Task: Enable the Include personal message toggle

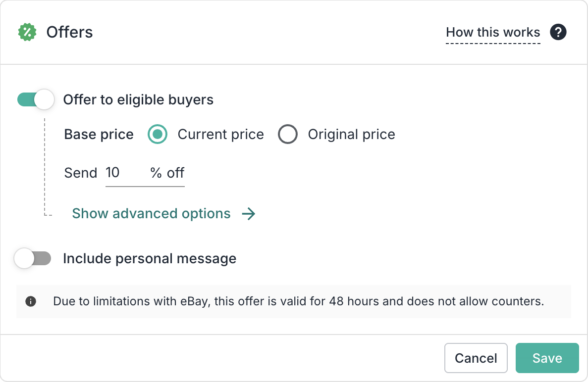Action: [x=33, y=258]
